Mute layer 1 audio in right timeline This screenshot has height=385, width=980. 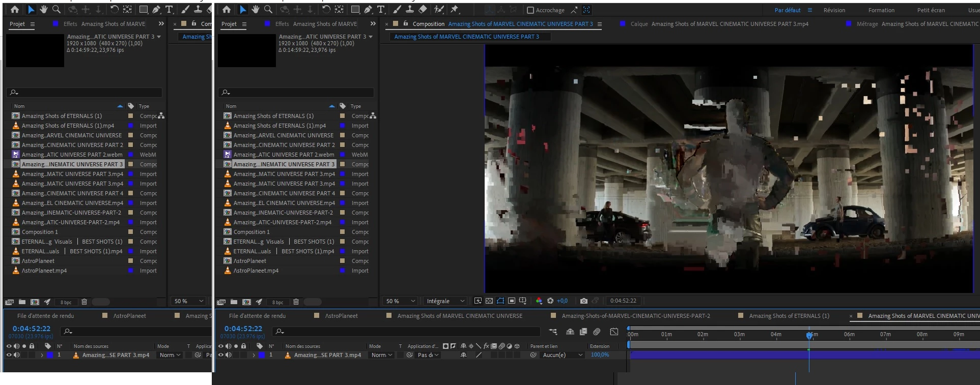pyautogui.click(x=229, y=355)
